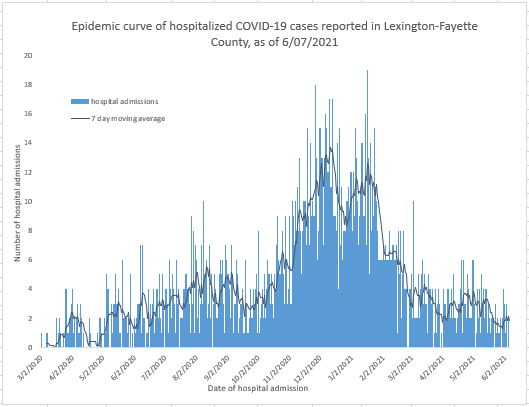
Task: Click the 12/2/2020 date axis label
Action: point(308,368)
